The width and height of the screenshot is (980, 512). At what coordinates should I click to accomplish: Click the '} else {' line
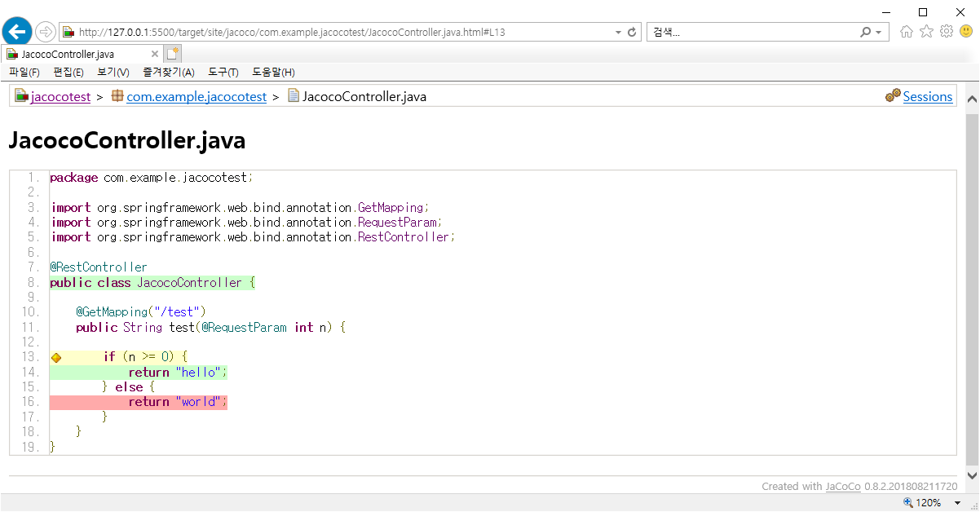pyautogui.click(x=129, y=387)
